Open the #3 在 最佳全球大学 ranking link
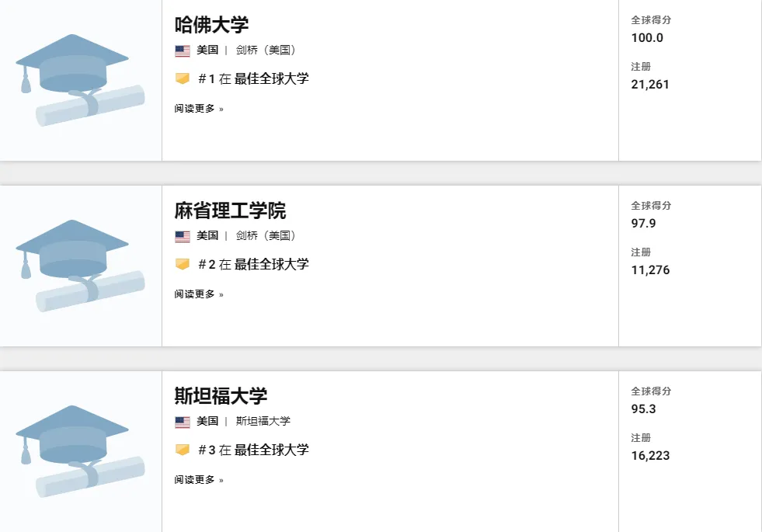This screenshot has width=762, height=532. (253, 450)
